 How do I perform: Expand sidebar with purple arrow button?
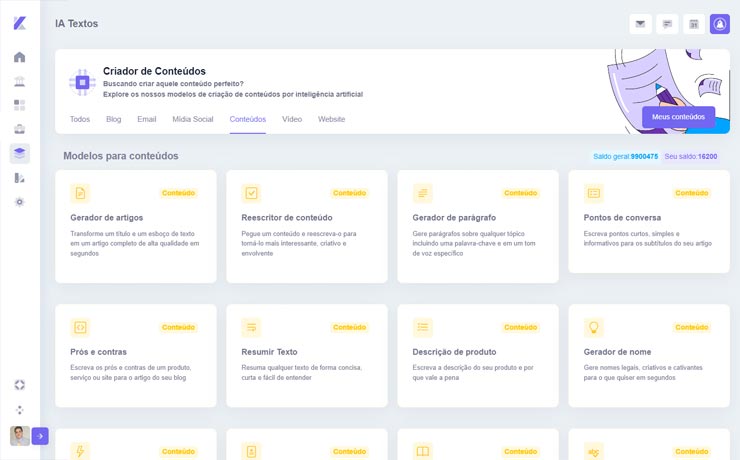(x=40, y=435)
